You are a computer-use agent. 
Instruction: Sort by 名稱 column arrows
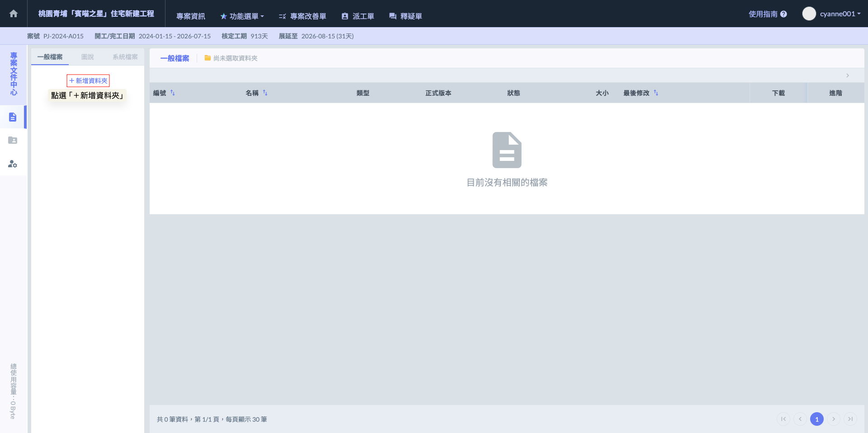(265, 93)
